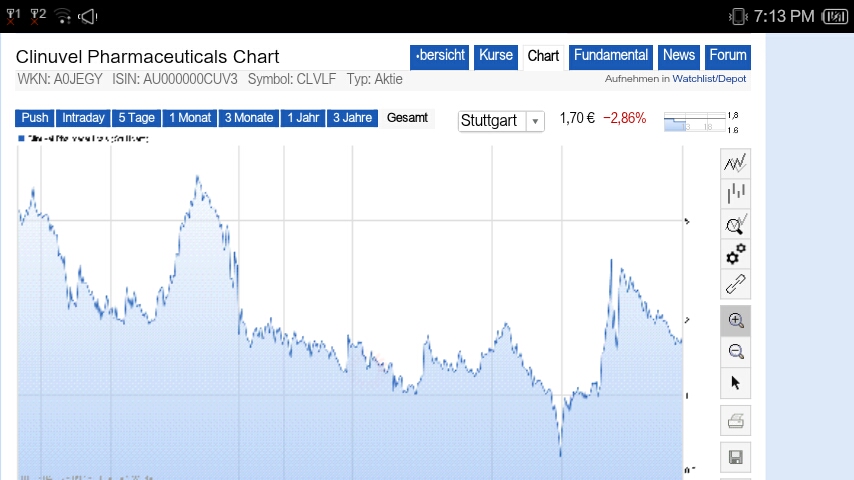Select the Intraday time range
The width and height of the screenshot is (854, 480).
[x=83, y=118]
